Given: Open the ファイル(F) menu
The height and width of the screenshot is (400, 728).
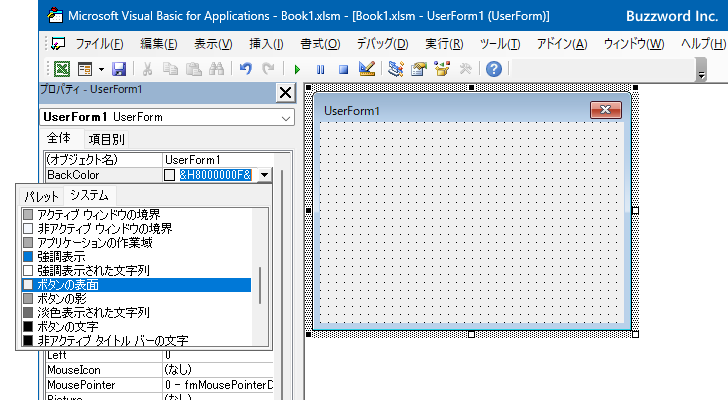Looking at the screenshot, I should tap(99, 44).
